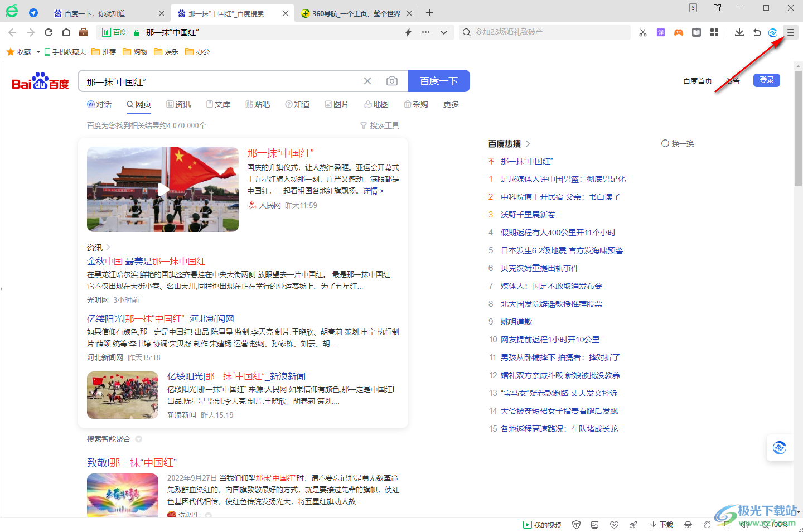Go to the browser home page icon

pyautogui.click(x=66, y=32)
